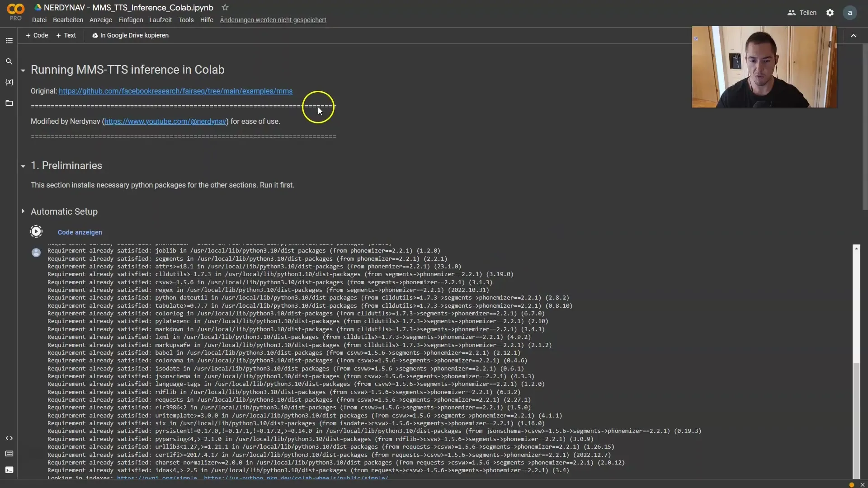868x488 pixels.
Task: Enable hide code with Code anzeigen toggle
Action: point(79,232)
